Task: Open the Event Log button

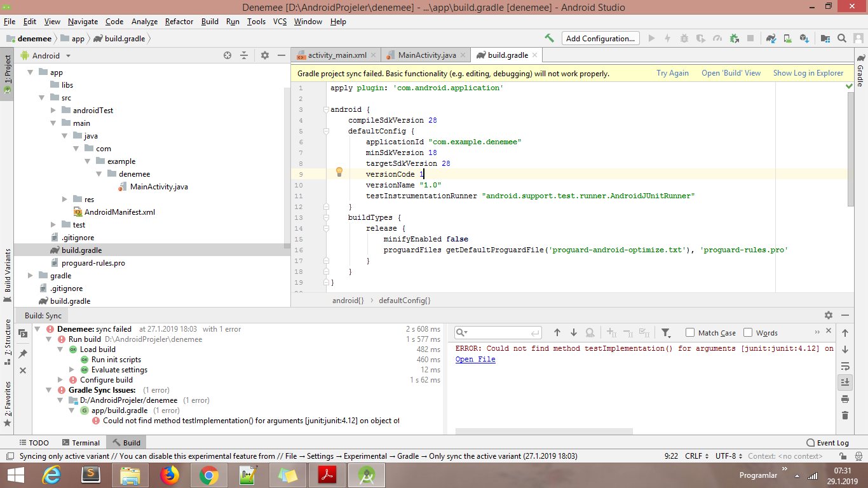Action: (827, 443)
